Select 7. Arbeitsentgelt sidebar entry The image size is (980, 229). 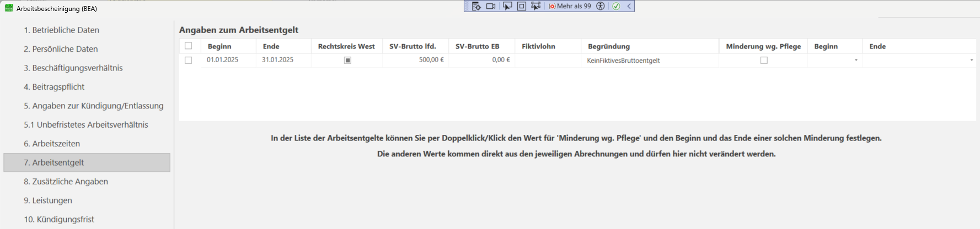pyautogui.click(x=87, y=162)
